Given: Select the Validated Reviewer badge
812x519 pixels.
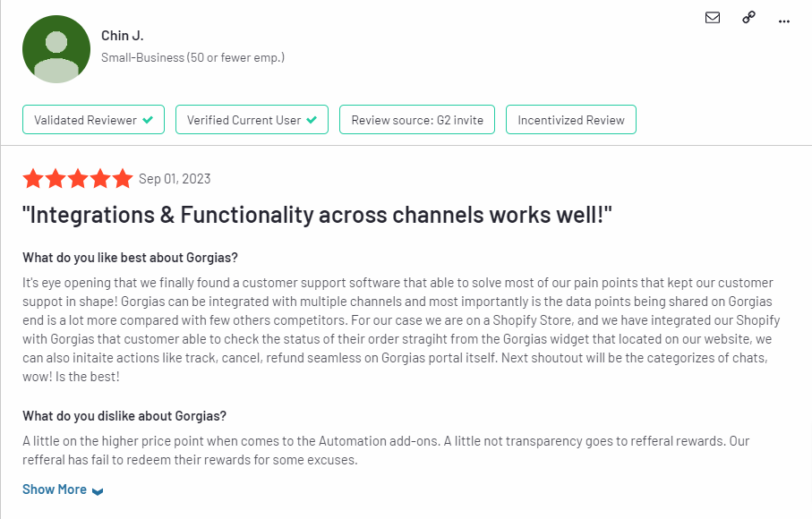Looking at the screenshot, I should pos(93,120).
